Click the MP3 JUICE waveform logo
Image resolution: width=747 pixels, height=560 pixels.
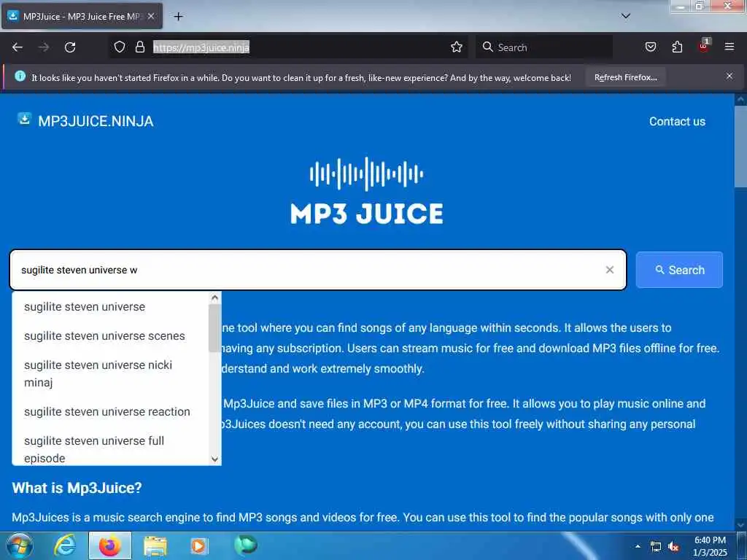[366, 192]
